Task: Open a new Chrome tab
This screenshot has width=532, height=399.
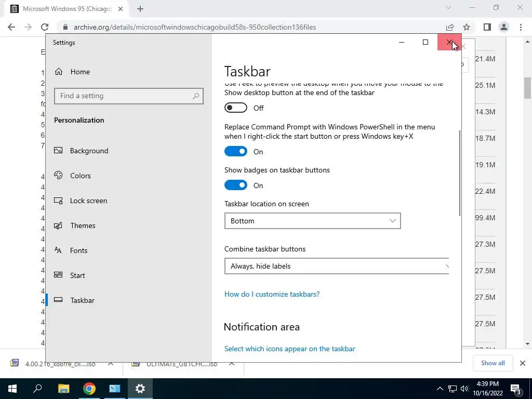Action: [x=140, y=9]
